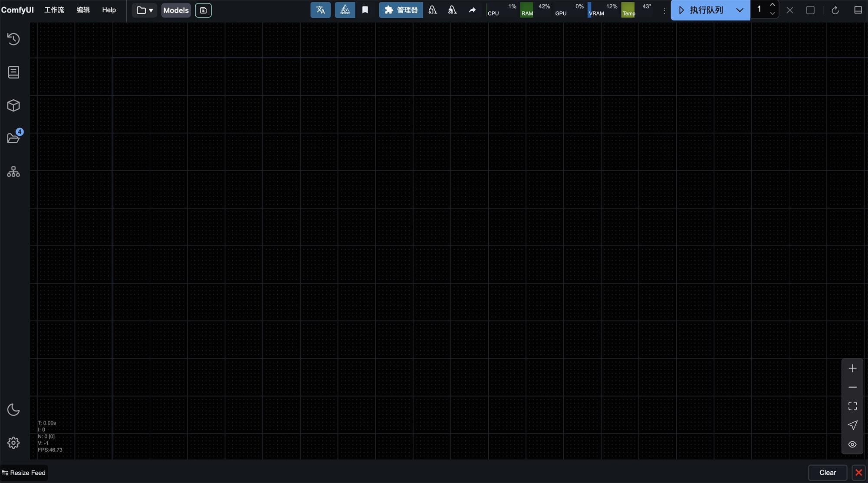Open the Help menu

109,10
